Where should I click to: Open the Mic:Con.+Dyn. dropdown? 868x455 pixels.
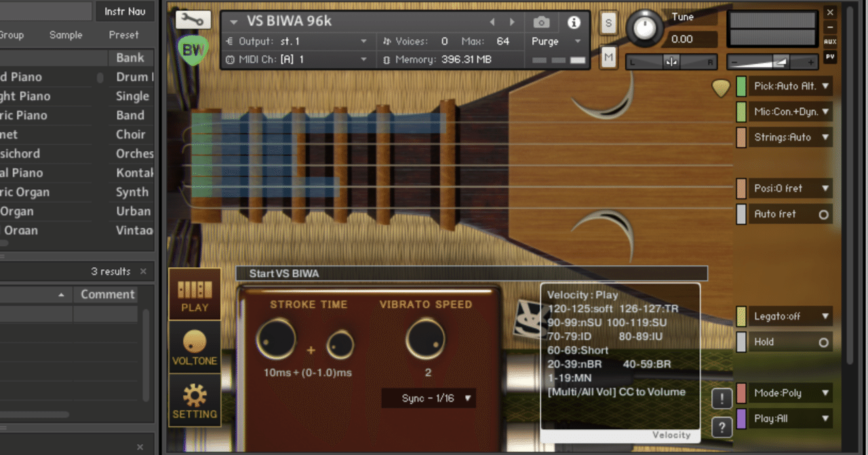tap(791, 111)
